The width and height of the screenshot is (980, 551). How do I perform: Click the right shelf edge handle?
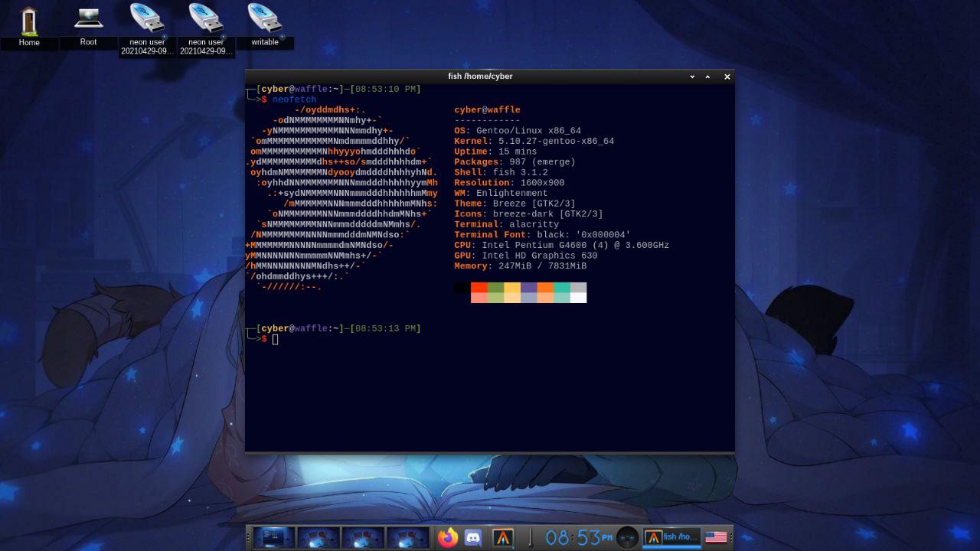731,537
